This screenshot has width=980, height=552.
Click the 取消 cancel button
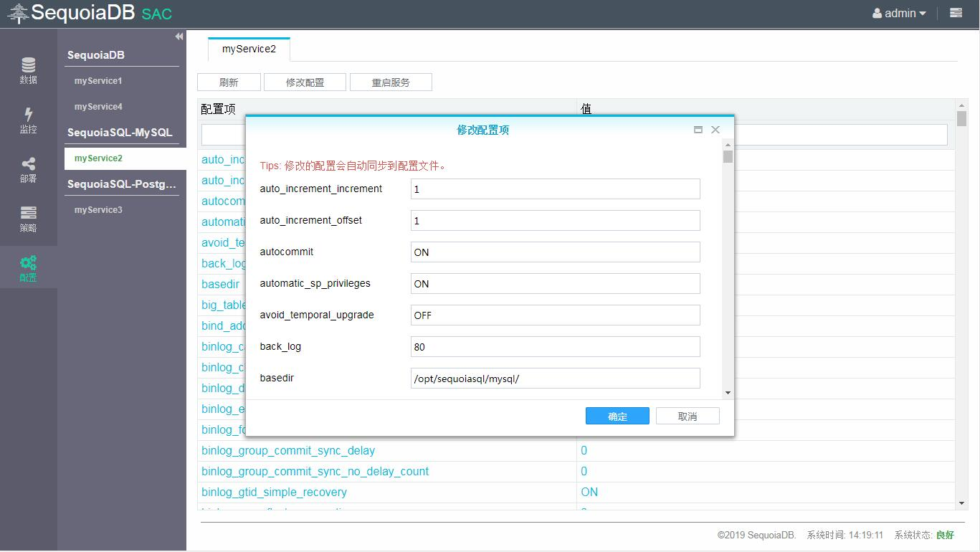tap(687, 417)
